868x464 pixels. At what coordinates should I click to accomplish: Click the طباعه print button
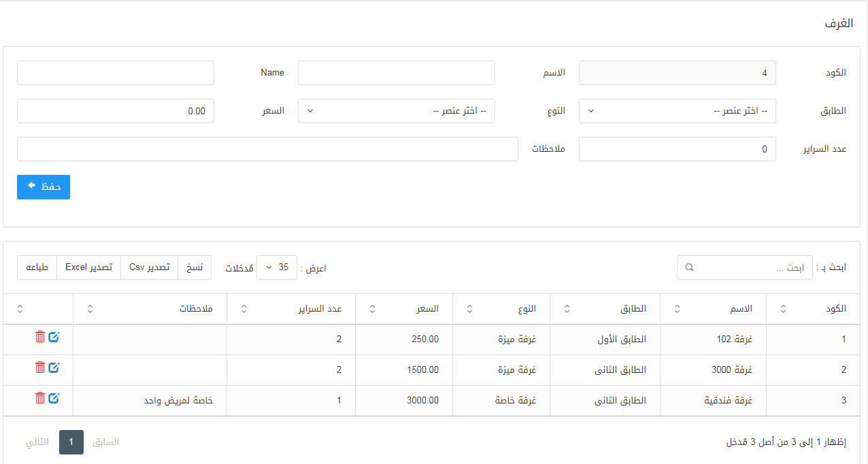point(37,267)
